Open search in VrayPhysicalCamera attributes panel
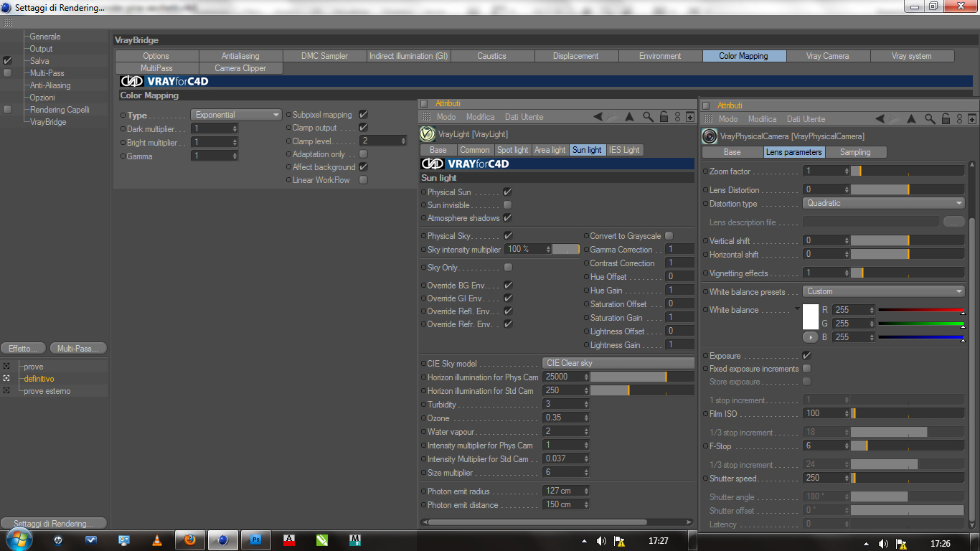This screenshot has height=551, width=980. click(930, 119)
